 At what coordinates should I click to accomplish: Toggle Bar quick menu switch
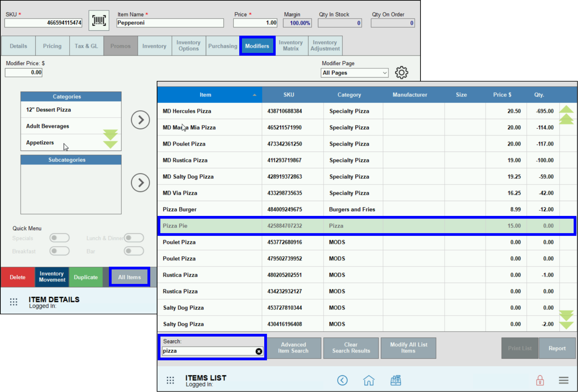[x=134, y=251]
